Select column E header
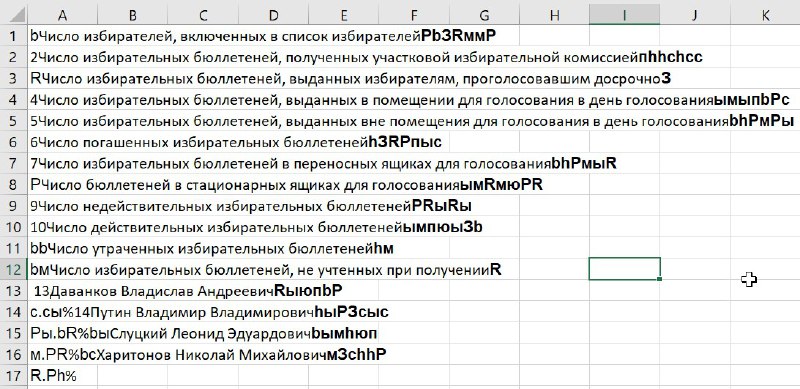Screen dimensions: 800x389 tap(343, 15)
